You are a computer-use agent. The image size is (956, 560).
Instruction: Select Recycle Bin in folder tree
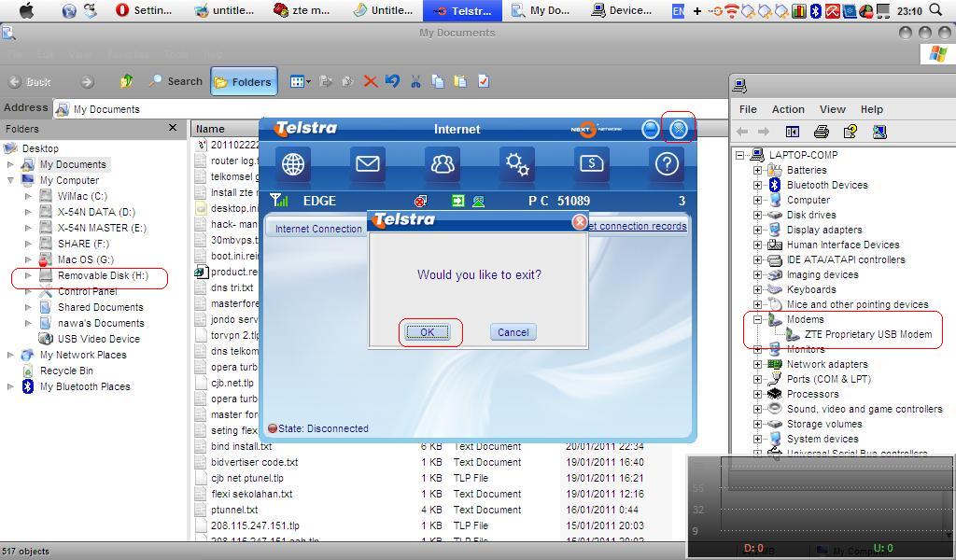tap(66, 371)
